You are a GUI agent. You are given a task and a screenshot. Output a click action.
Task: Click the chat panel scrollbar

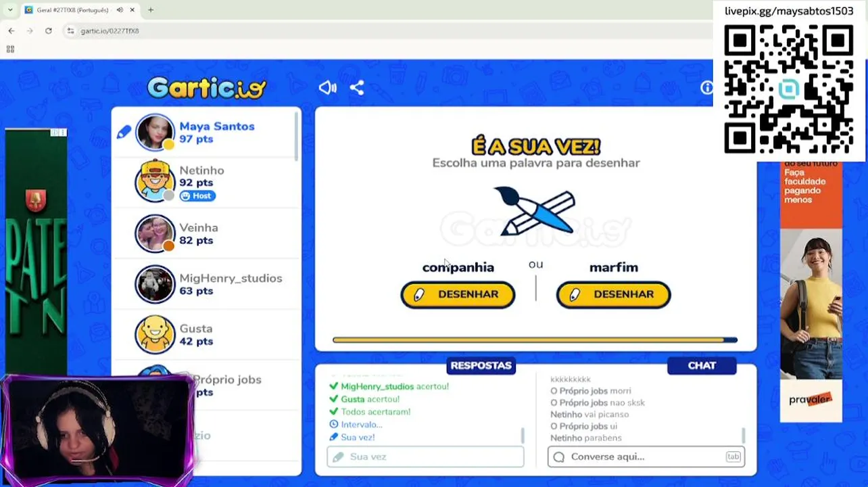[743, 435]
